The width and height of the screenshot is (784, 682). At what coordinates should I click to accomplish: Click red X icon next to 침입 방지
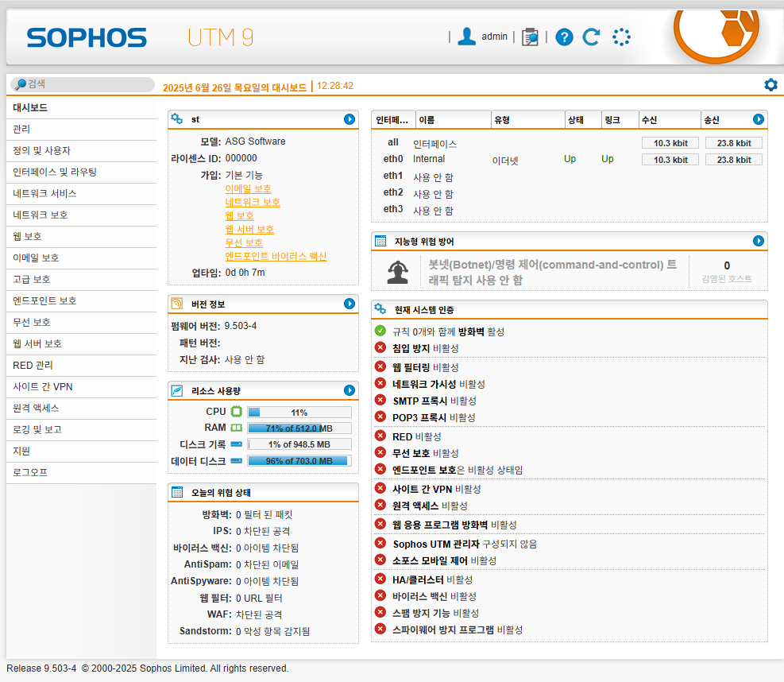point(380,347)
